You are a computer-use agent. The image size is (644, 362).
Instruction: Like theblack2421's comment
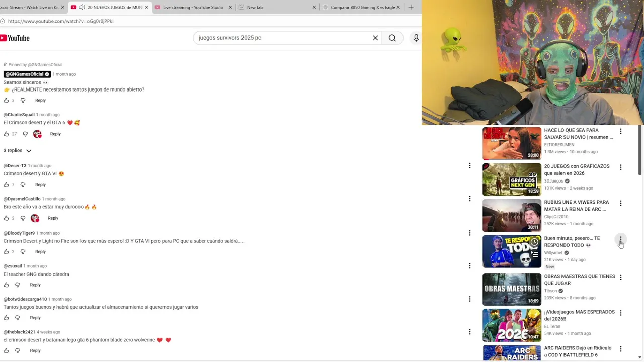click(x=7, y=351)
